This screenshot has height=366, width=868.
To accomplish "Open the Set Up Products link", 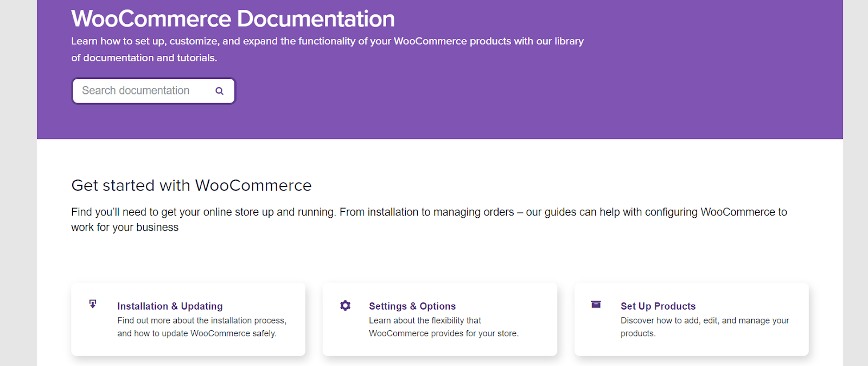I will tap(658, 306).
